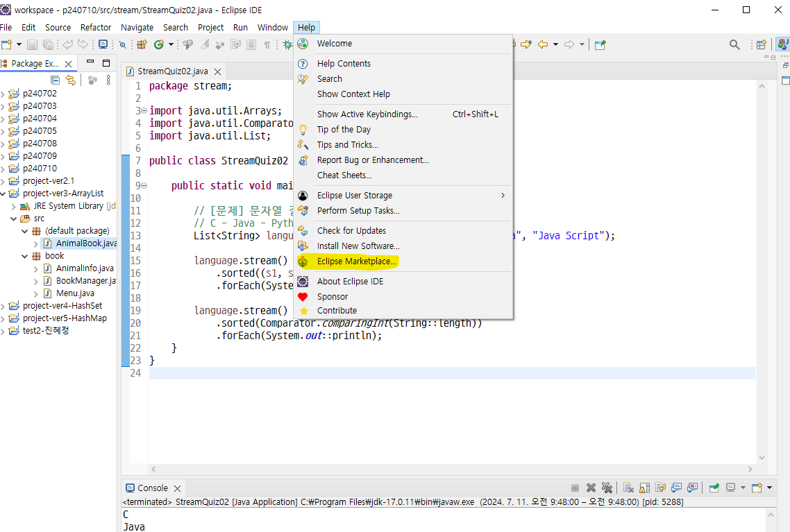This screenshot has width=790, height=532.
Task: Click the Open Perspective icon
Action: click(762, 45)
